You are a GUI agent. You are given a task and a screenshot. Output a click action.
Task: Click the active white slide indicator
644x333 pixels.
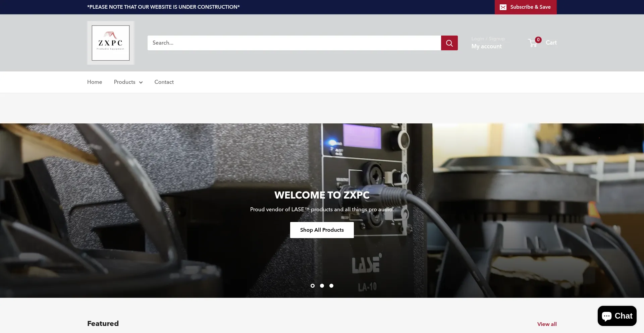(312, 286)
